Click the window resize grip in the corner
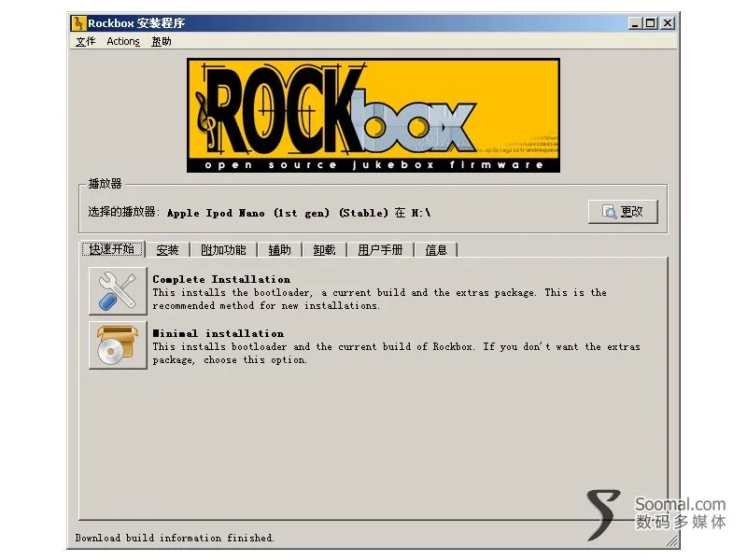 pos(671,540)
